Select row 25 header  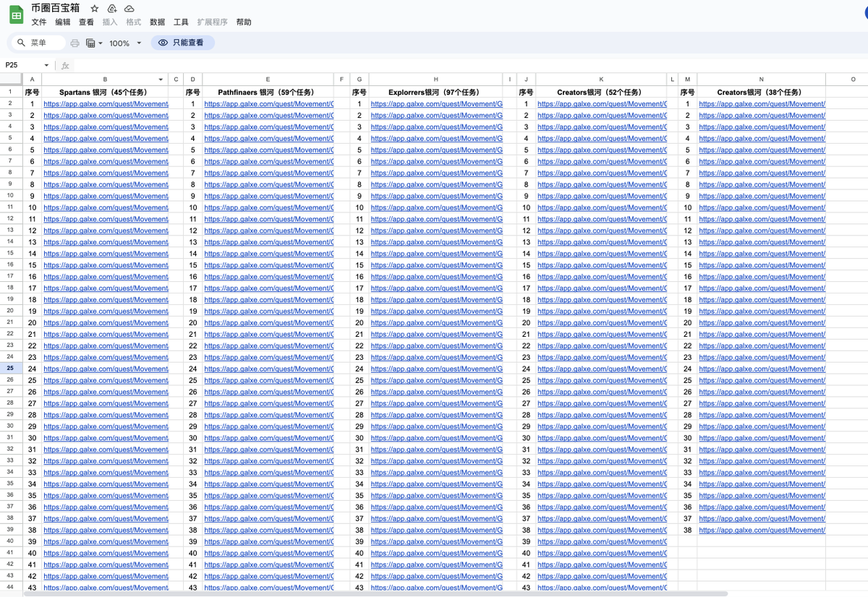point(11,368)
